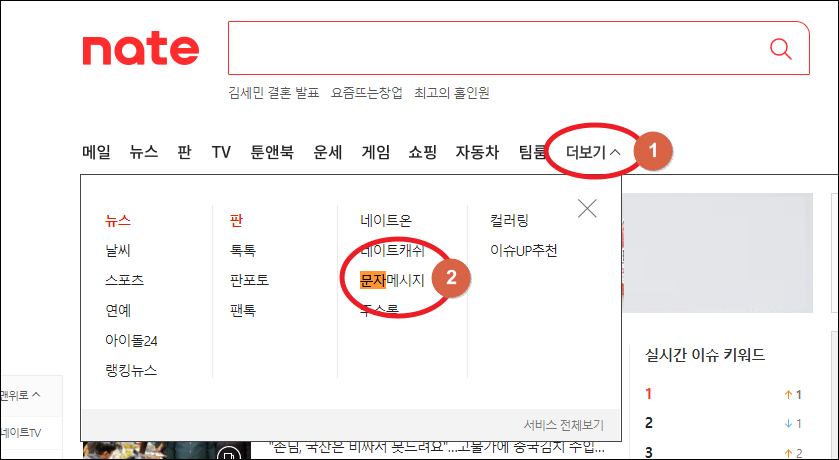Go to 판 in the top navigation bar
The image size is (839, 460).
[184, 152]
